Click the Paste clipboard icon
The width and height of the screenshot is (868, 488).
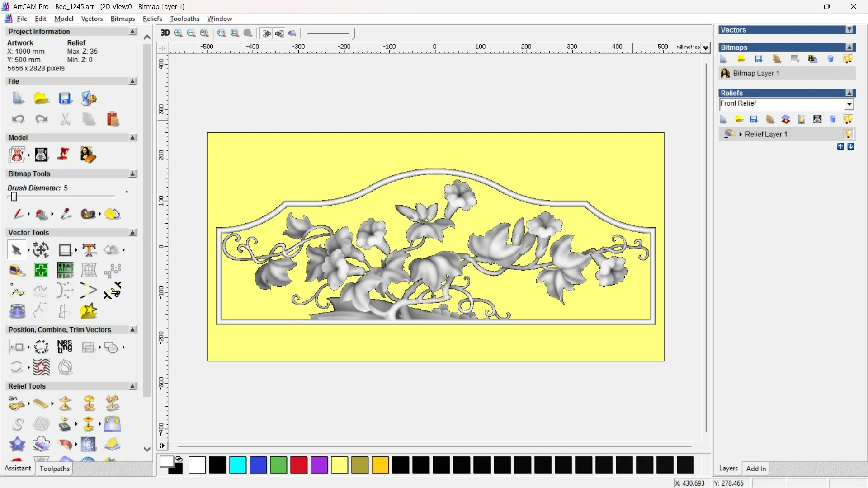click(x=113, y=119)
